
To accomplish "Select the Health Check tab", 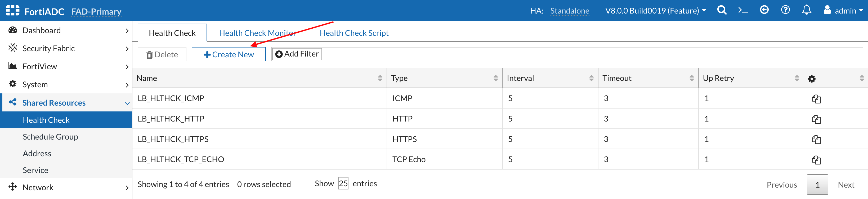I will click(x=172, y=33).
